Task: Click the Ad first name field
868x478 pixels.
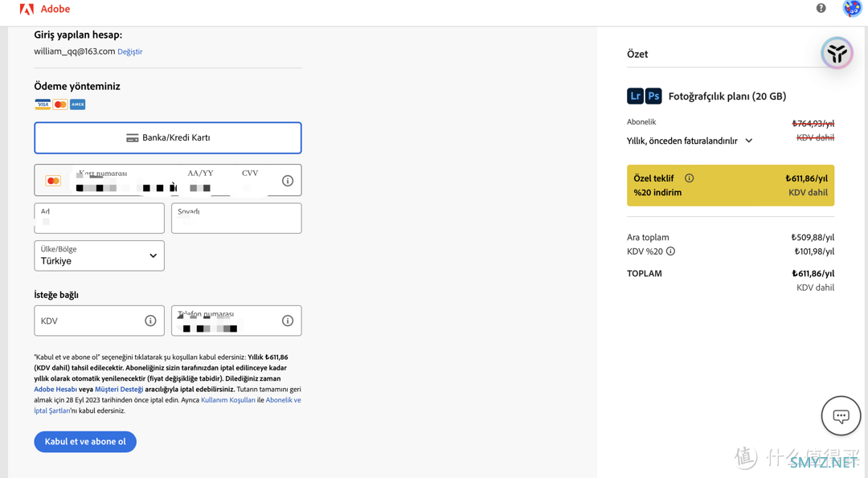Action: coord(99,218)
